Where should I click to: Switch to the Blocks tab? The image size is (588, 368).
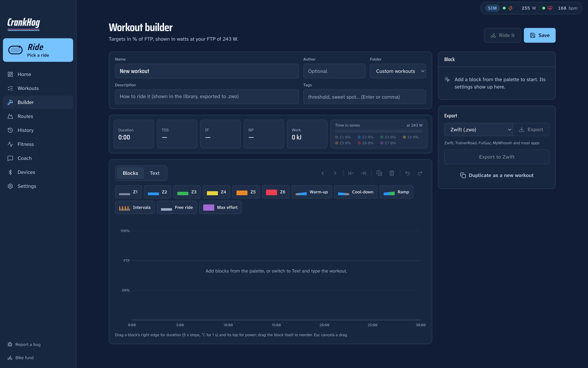coord(130,173)
